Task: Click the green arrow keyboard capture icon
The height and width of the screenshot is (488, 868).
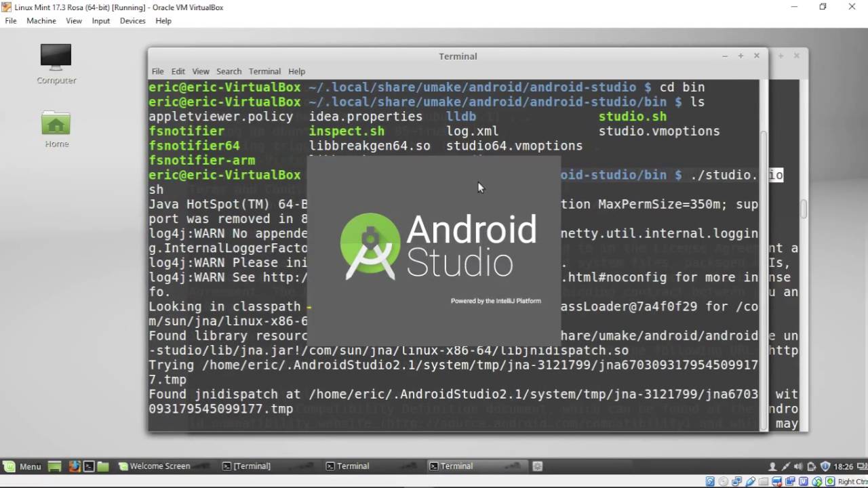Action: tap(830, 482)
